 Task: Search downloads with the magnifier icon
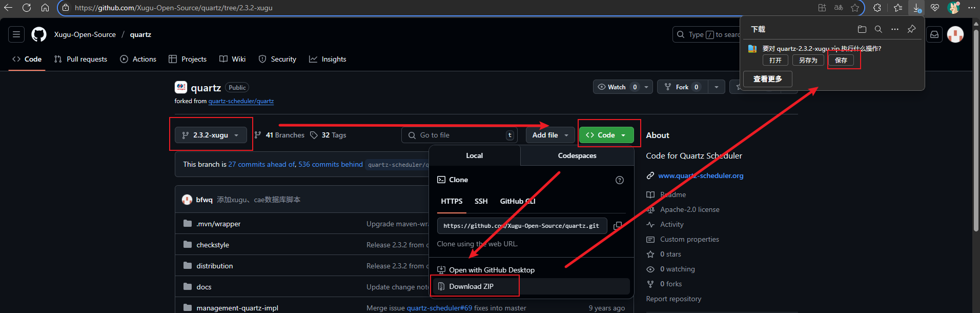(x=878, y=29)
